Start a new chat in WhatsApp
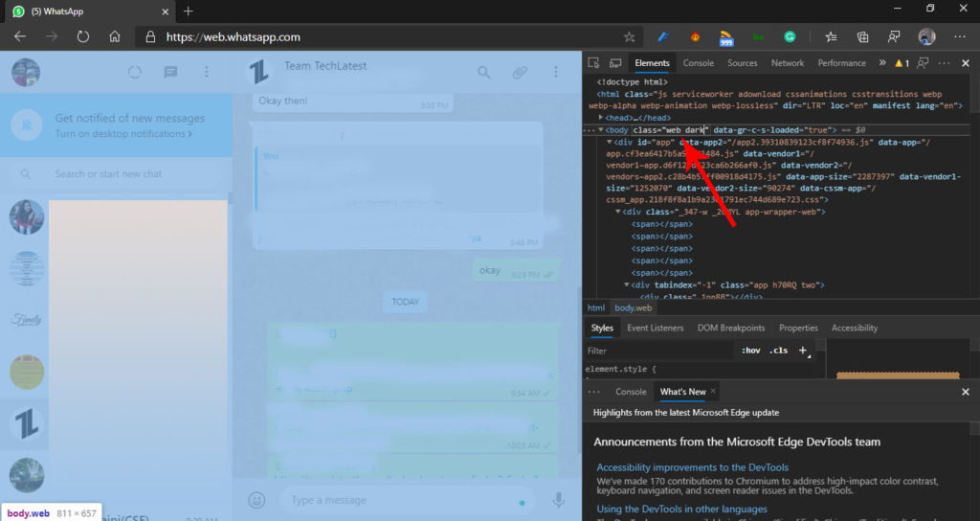The image size is (980, 521). tap(170, 72)
